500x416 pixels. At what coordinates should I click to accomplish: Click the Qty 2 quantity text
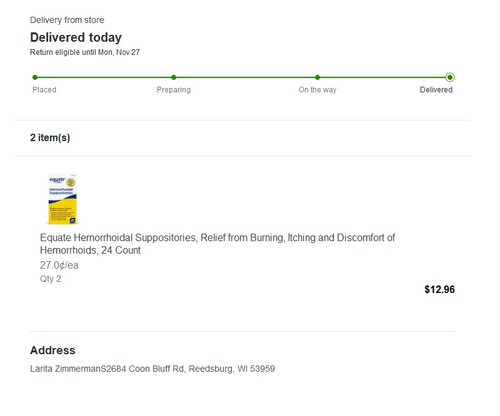coord(50,279)
